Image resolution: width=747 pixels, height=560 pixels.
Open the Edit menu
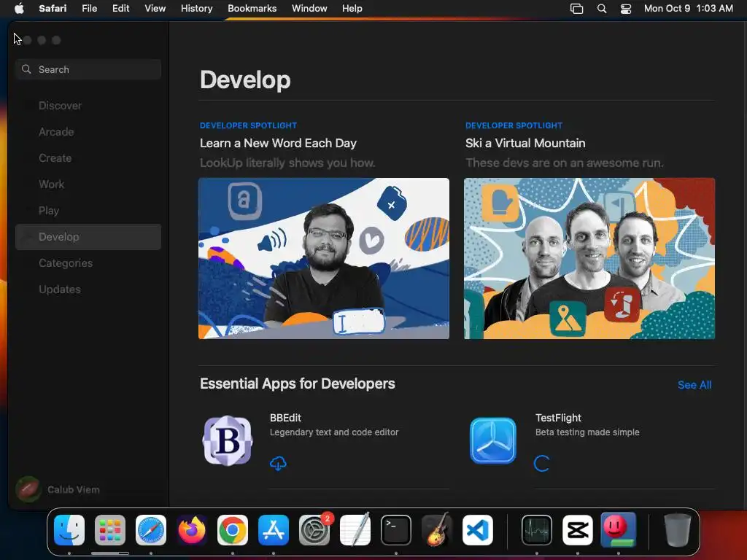120,8
